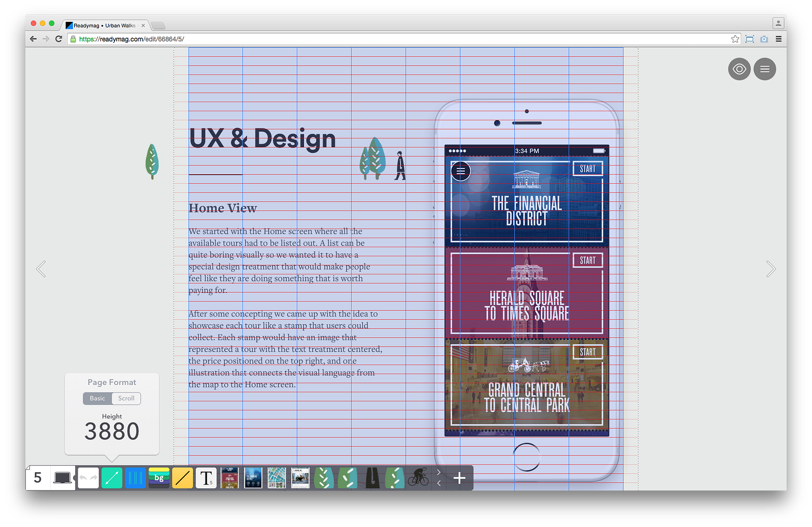Image resolution: width=812 pixels, height=527 pixels.
Task: Click the browser forward button
Action: pos(46,39)
